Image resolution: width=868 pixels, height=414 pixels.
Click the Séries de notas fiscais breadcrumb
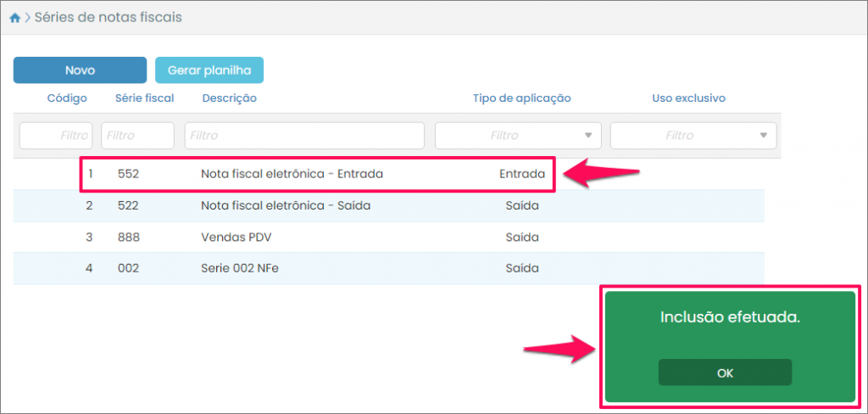tap(108, 18)
